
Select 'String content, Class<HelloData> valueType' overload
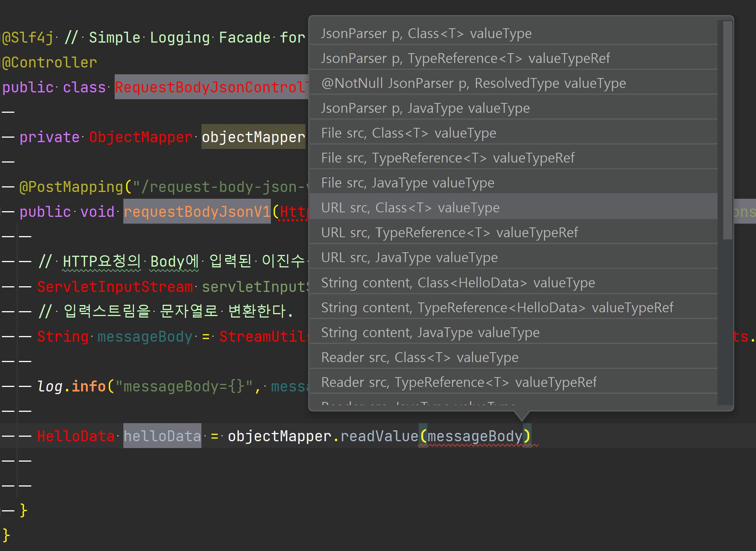click(x=513, y=282)
